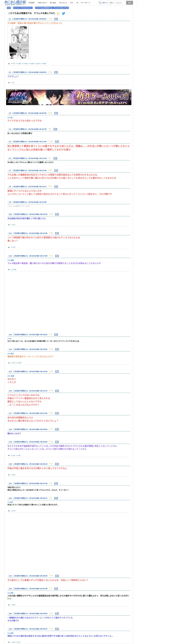Click the search keyword input field
The height and width of the screenshot is (644, 194).
click(117, 3)
